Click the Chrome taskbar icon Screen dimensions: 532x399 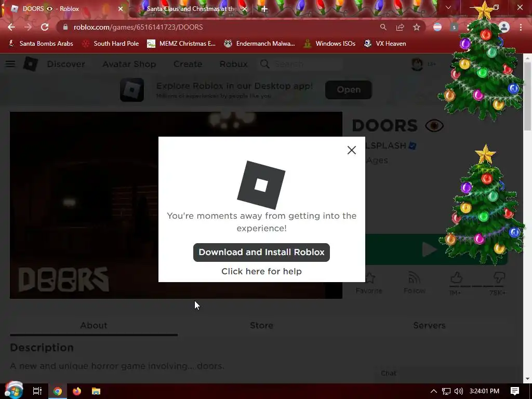[58, 391]
